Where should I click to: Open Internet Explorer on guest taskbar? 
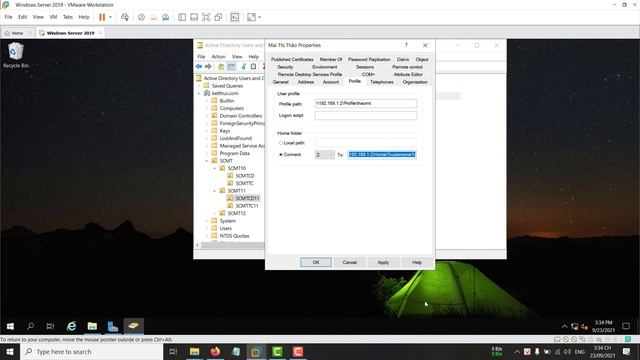(71, 326)
